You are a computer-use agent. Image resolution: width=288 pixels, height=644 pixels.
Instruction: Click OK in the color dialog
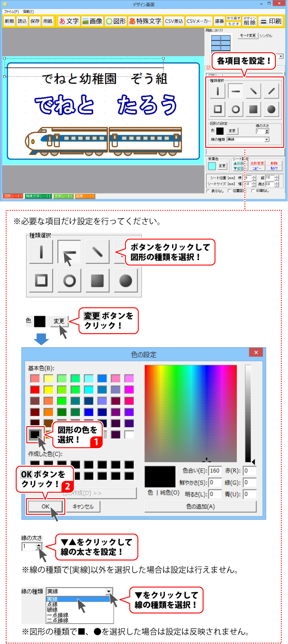tap(46, 506)
